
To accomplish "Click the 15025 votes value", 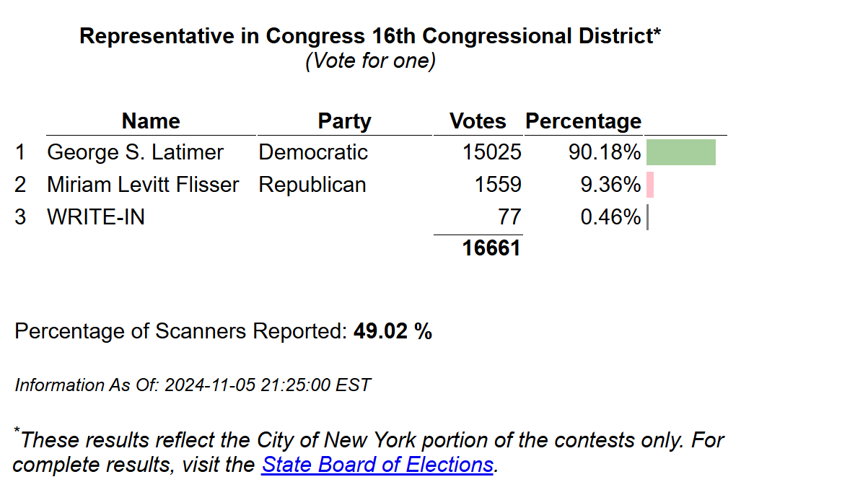I will pos(491,152).
